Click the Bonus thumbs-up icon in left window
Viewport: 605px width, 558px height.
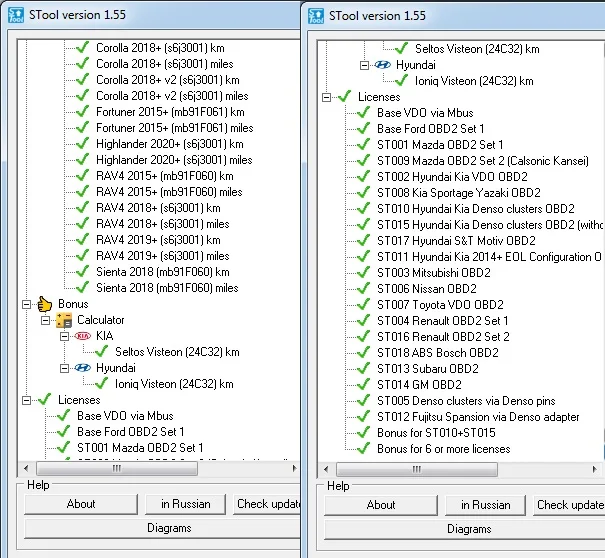(x=45, y=304)
